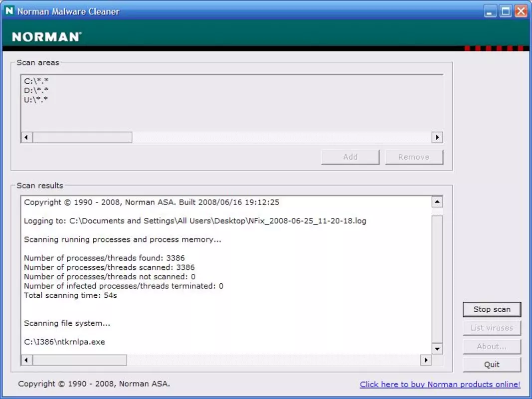
Task: Click the Norman N icon in title bar
Action: tap(9, 11)
